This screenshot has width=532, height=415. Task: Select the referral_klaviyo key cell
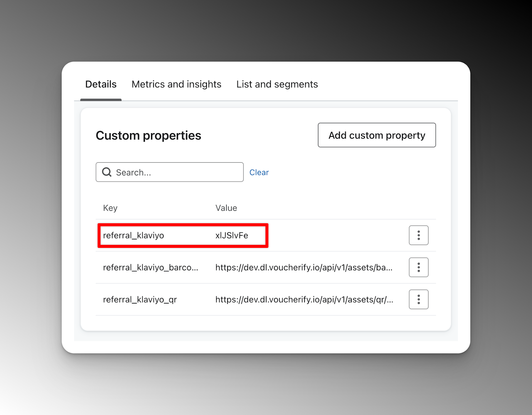tap(133, 236)
